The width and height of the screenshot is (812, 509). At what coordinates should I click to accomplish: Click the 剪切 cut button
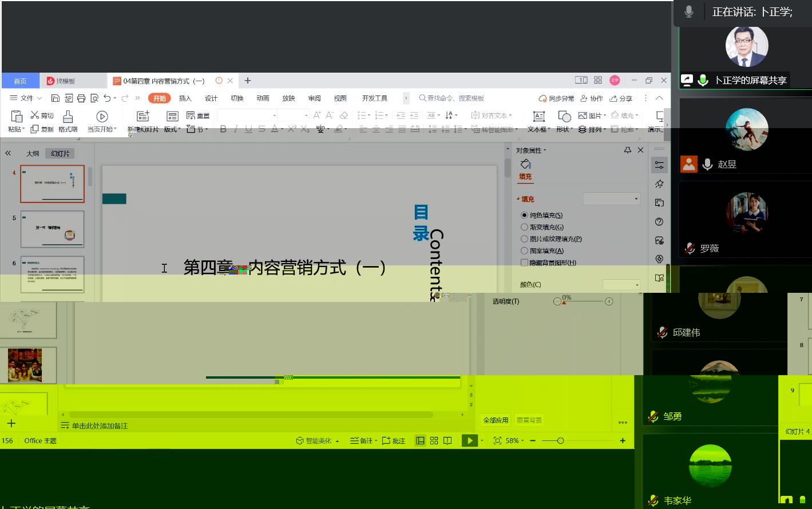(x=42, y=116)
